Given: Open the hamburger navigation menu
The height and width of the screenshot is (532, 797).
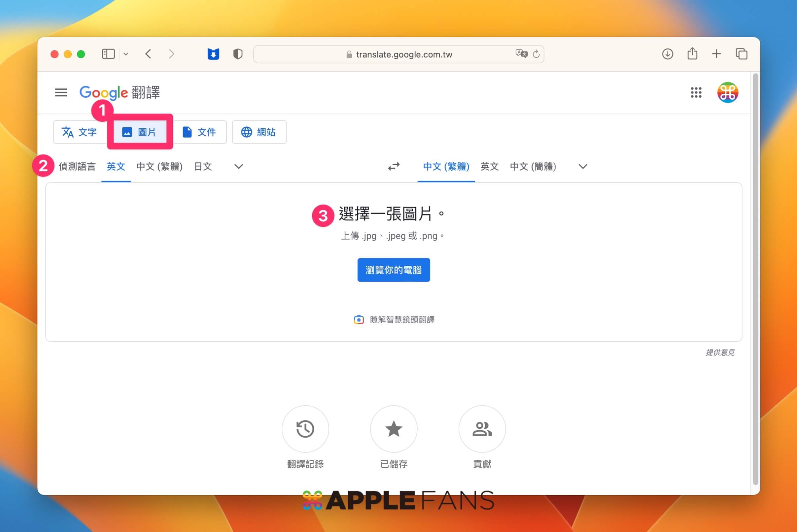Looking at the screenshot, I should point(61,93).
